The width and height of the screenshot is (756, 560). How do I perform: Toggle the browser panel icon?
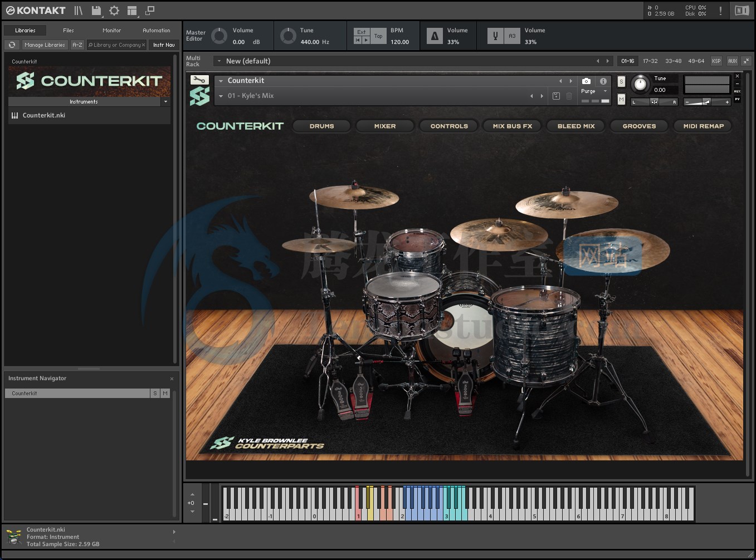(x=79, y=10)
